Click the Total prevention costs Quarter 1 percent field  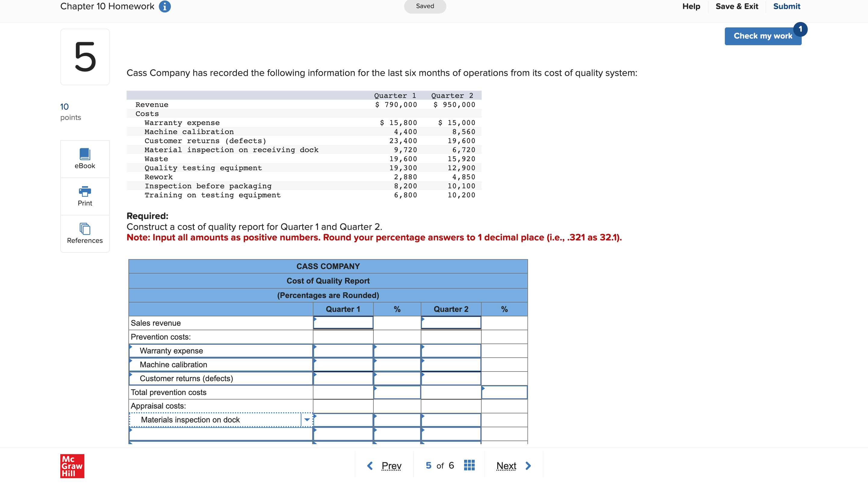click(397, 392)
